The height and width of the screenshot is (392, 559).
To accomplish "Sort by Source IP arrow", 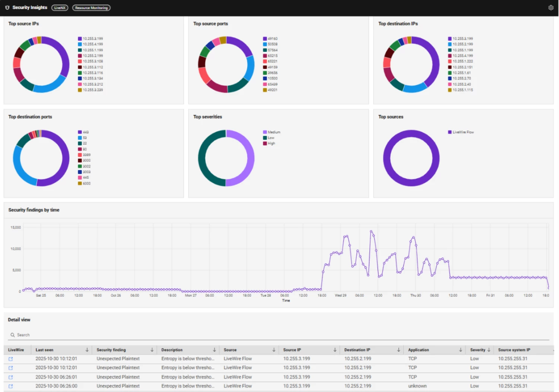I will click(335, 350).
